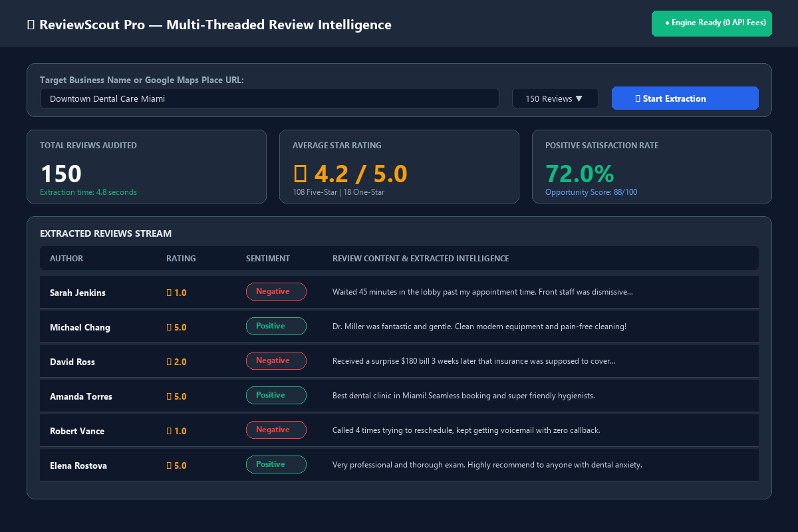The width and height of the screenshot is (798, 532).
Task: Select the AUTHOR column header
Action: [66, 259]
